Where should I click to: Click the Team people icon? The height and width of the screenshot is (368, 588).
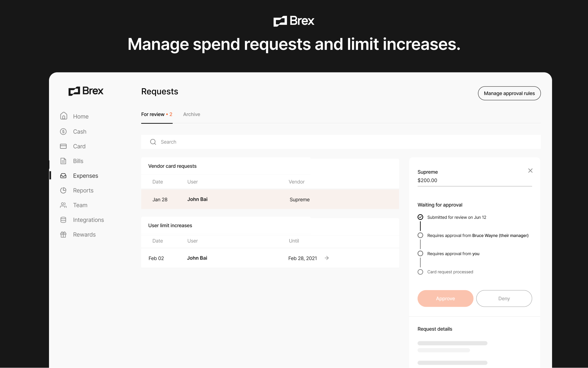coord(63,205)
